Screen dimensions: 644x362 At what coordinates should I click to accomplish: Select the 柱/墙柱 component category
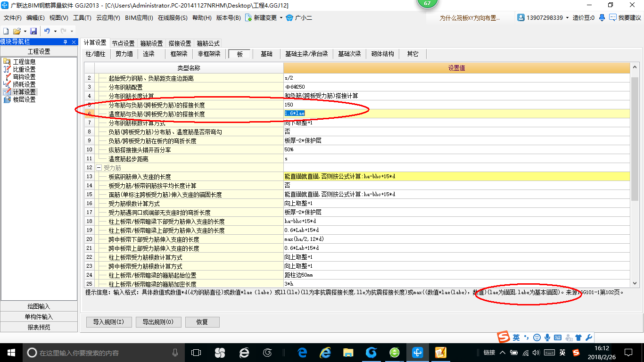pyautogui.click(x=96, y=54)
